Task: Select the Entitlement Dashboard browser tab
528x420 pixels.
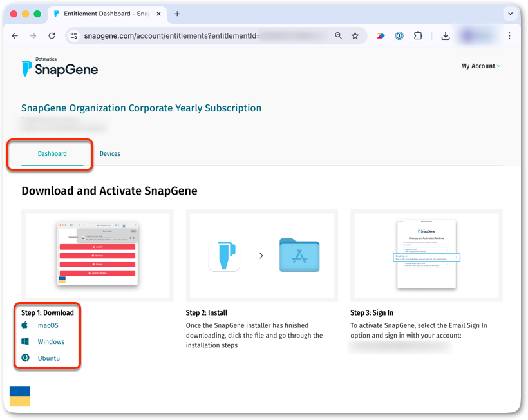Action: [107, 14]
